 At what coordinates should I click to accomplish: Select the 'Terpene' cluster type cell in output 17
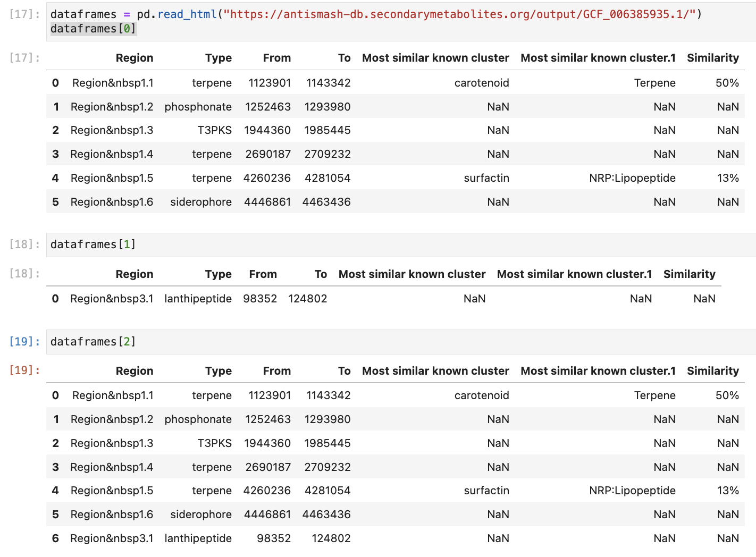coord(655,83)
